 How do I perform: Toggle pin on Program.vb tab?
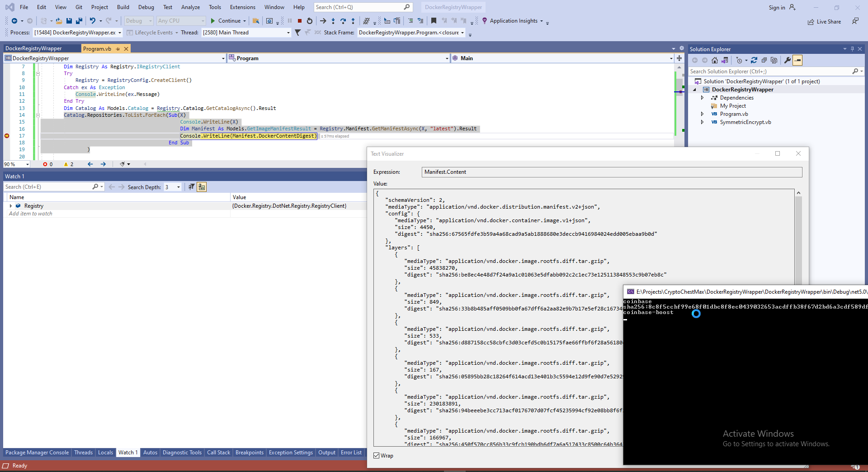click(118, 49)
